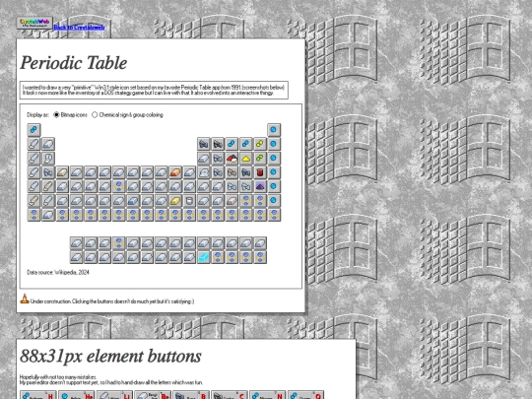The width and height of the screenshot is (532, 399).
Task: Click the purple Iodine pile icon
Action: 260,186
